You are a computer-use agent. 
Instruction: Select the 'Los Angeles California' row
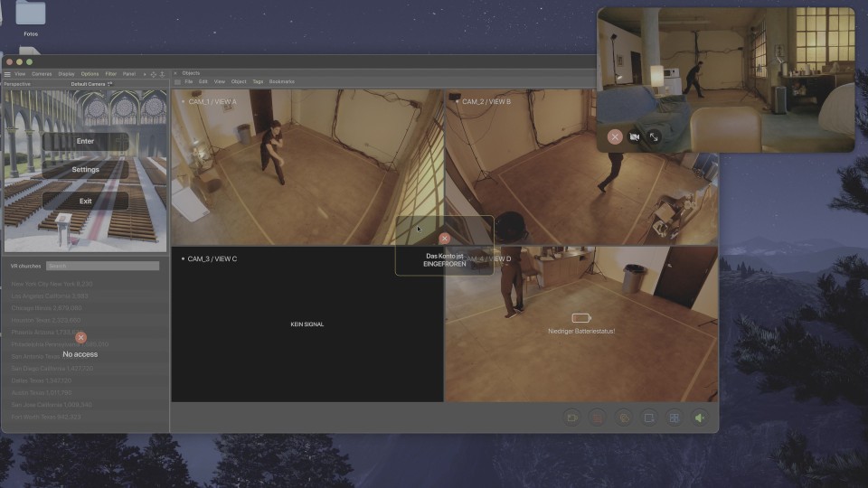point(50,296)
